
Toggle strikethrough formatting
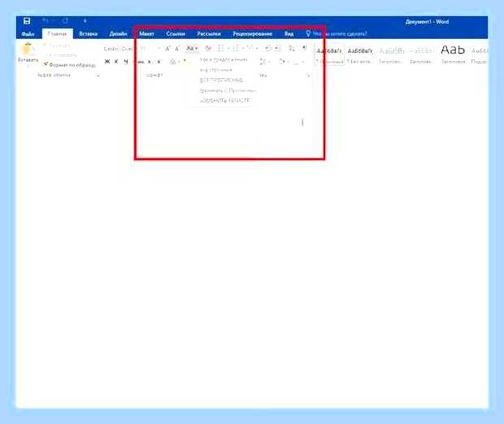click(140, 62)
